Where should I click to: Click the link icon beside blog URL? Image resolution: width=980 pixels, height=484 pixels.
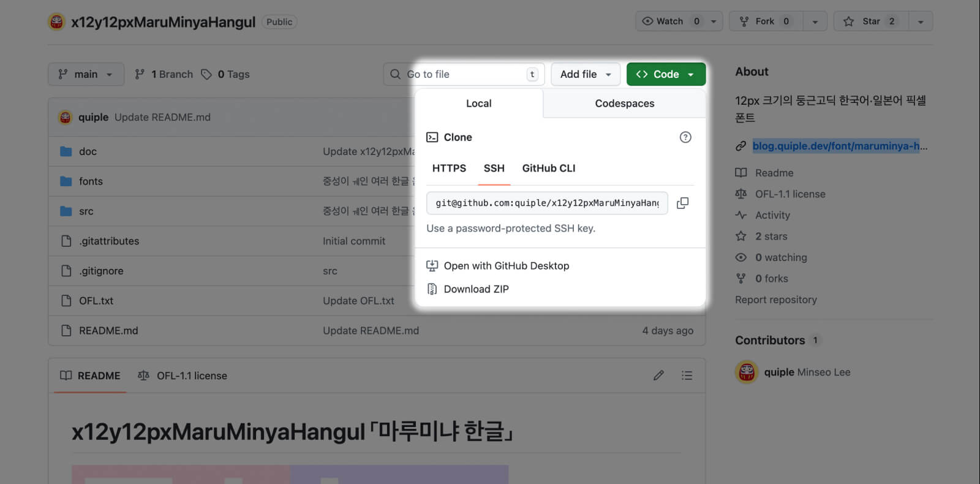(741, 146)
